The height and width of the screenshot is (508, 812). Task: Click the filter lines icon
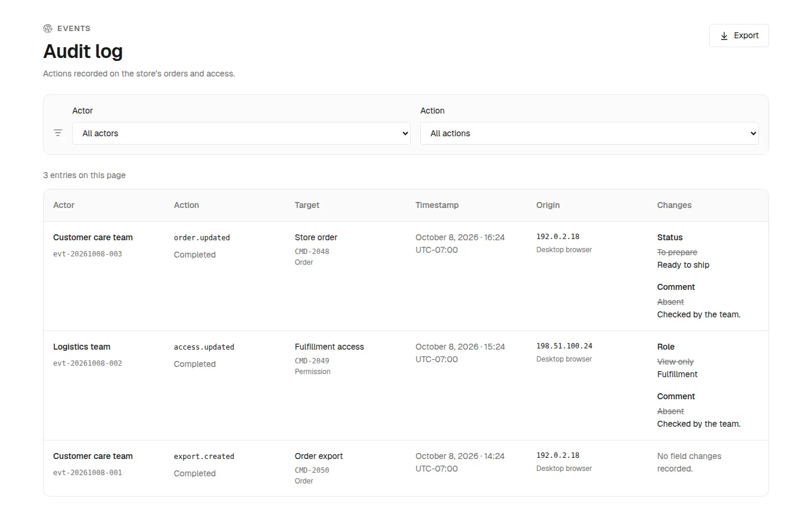click(x=58, y=133)
